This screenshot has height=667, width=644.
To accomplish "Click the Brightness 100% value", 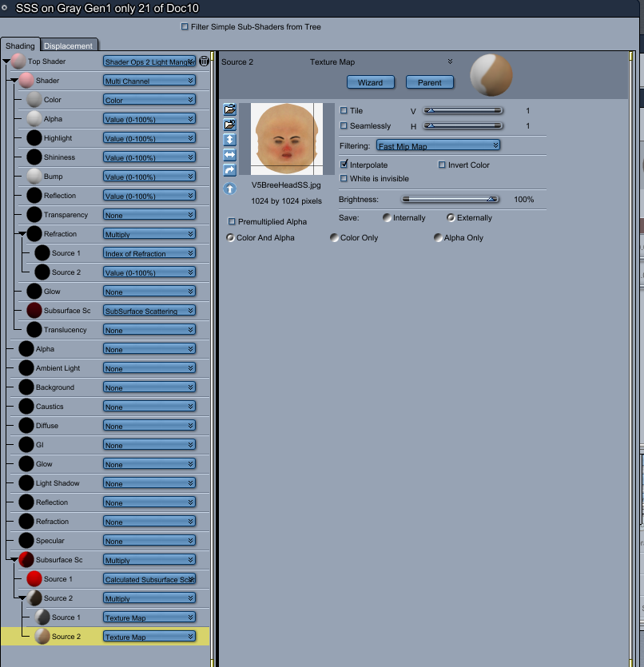I will (x=523, y=199).
